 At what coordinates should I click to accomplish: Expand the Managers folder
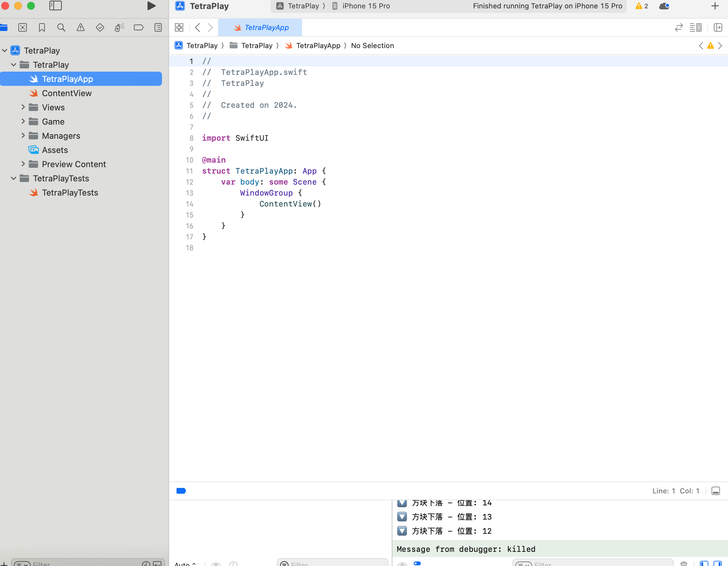click(x=23, y=136)
